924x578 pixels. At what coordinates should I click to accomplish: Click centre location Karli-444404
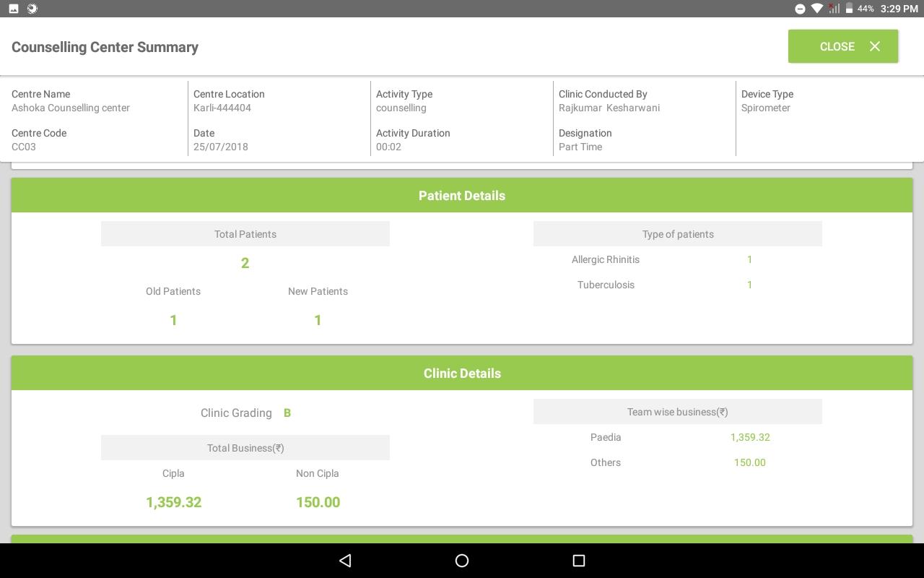point(222,108)
